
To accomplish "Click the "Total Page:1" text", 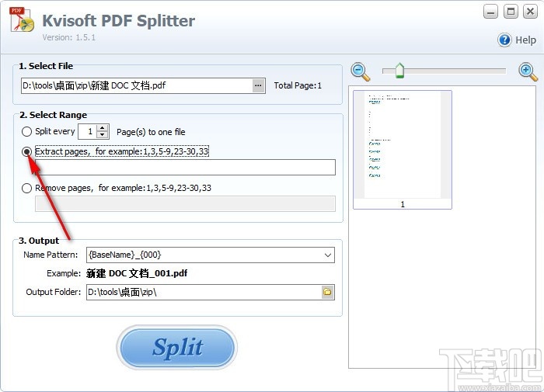I will click(298, 85).
